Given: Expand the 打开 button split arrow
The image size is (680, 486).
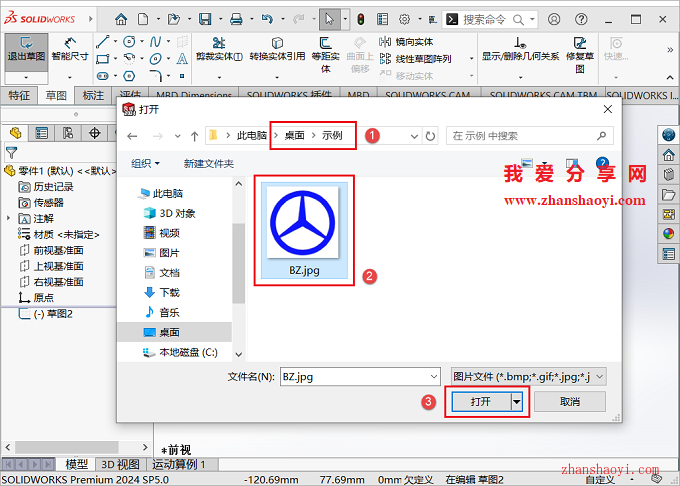Looking at the screenshot, I should (517, 401).
